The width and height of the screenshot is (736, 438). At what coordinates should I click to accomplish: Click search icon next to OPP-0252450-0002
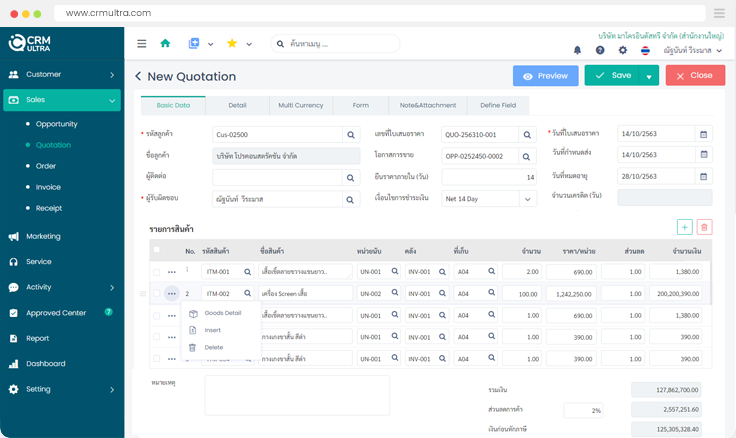point(527,156)
